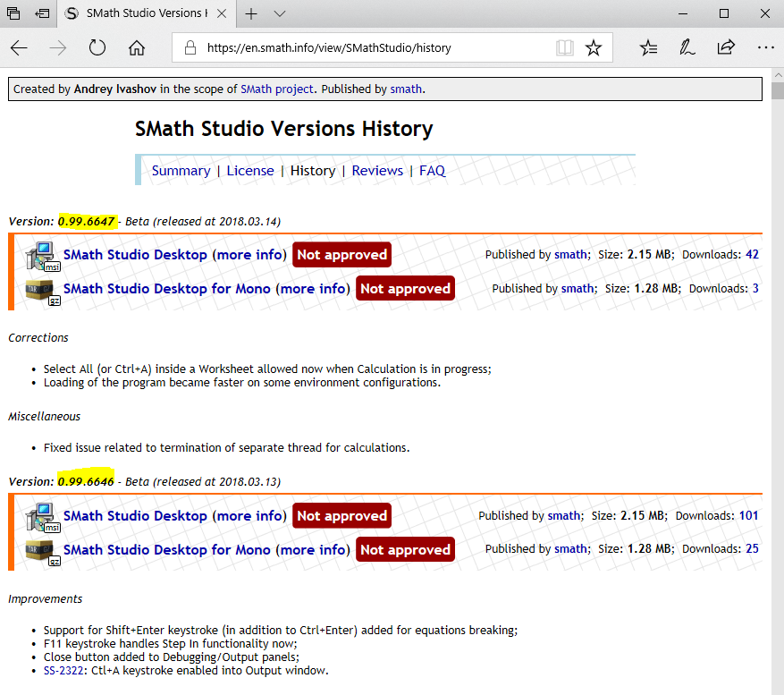784x695 pixels.
Task: Go to browser Home icon
Action: click(136, 48)
